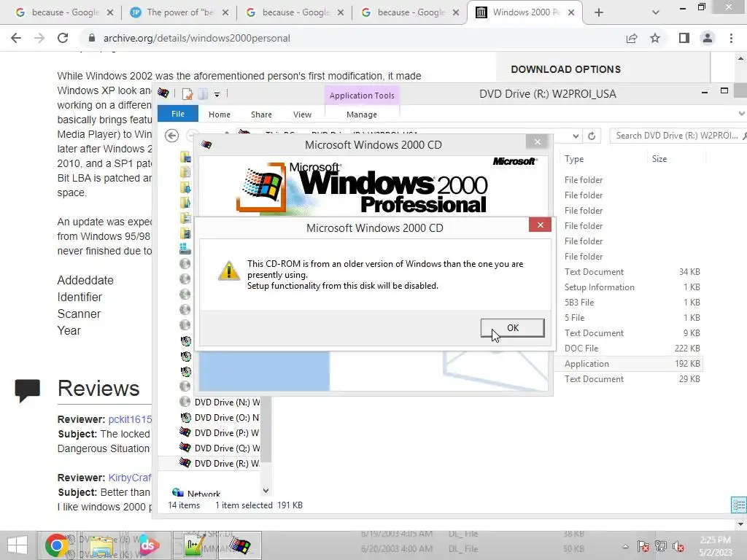Open Network in the navigation pane
The width and height of the screenshot is (747, 560).
[x=196, y=494]
